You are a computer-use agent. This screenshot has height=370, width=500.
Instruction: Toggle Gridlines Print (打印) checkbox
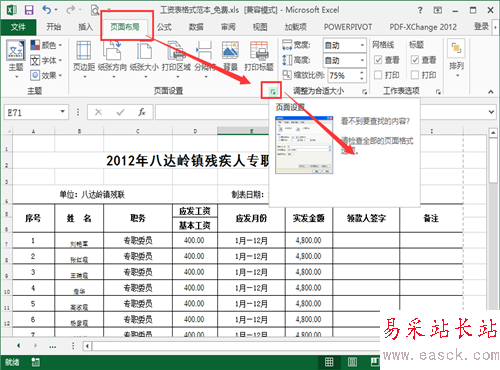click(378, 75)
